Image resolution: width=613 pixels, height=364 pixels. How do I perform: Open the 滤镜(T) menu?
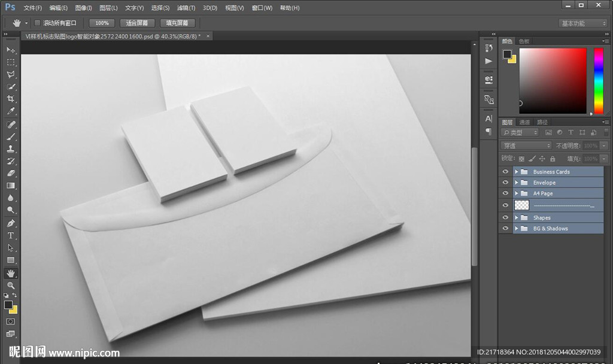(186, 8)
